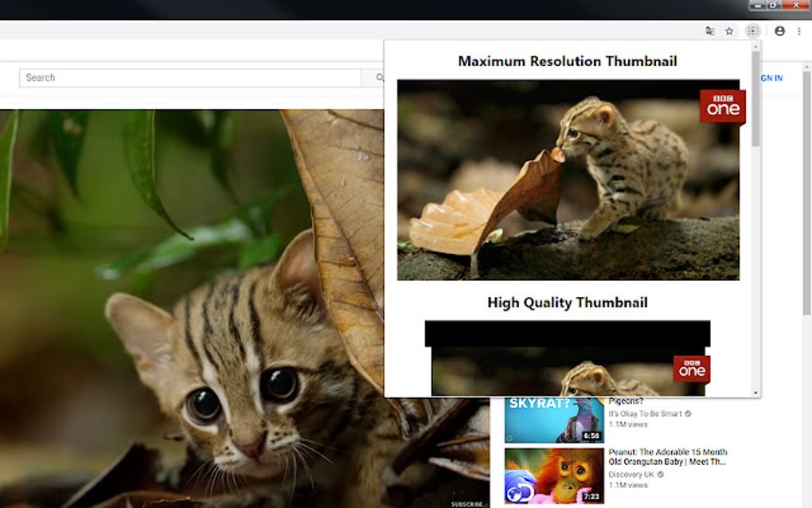Open the Peanut orangutan video thumbnail

[554, 475]
